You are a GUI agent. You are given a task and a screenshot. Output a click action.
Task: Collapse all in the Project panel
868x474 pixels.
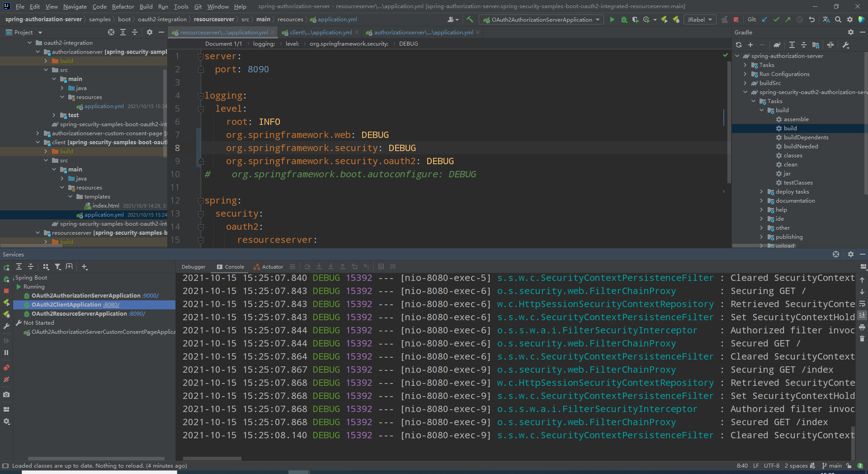[x=135, y=32]
